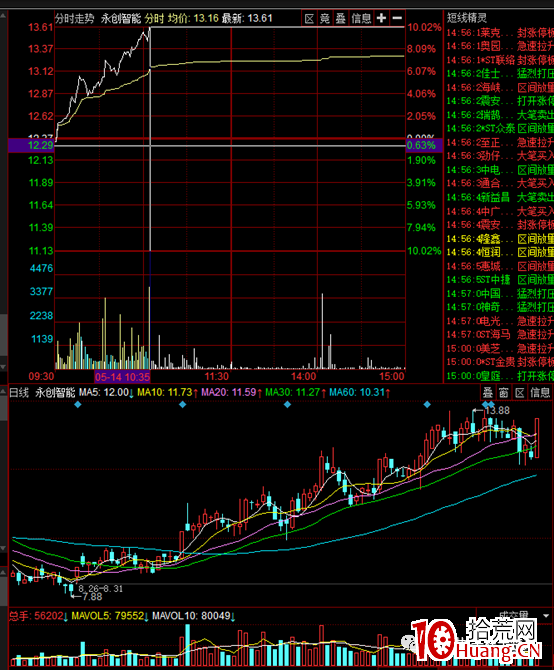Select the red 震安 封涨停板 alert row
Viewport: 554px width, 670px height.
(x=500, y=225)
